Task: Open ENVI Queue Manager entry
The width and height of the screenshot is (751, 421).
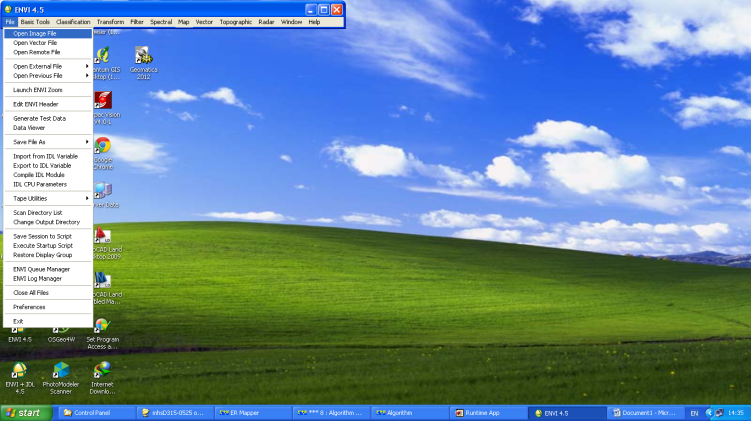Action: pos(48,269)
